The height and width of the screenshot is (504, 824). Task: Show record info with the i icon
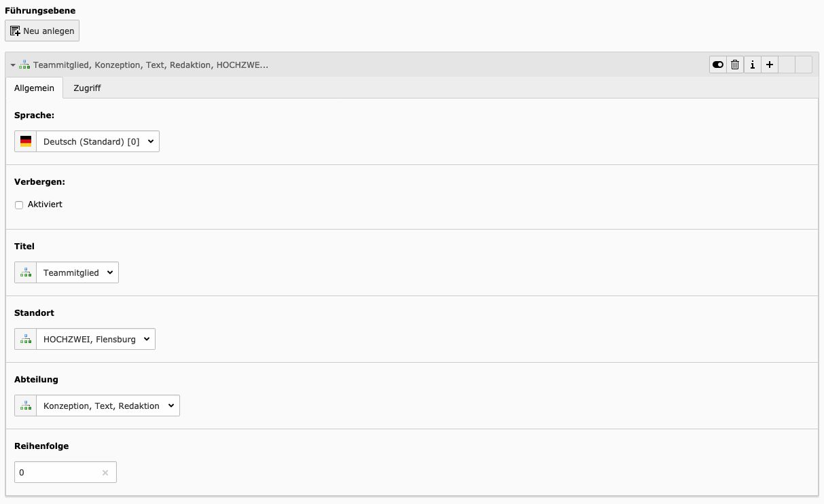pos(752,65)
